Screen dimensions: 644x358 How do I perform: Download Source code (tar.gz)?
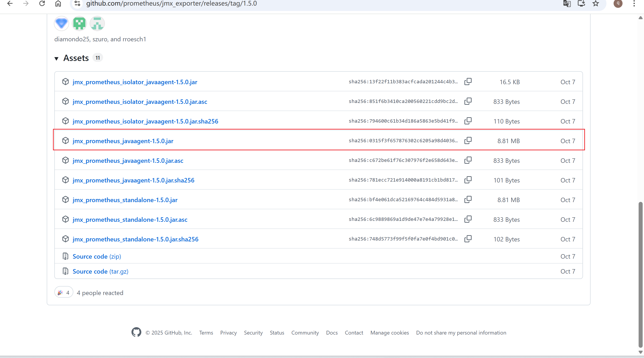100,271
